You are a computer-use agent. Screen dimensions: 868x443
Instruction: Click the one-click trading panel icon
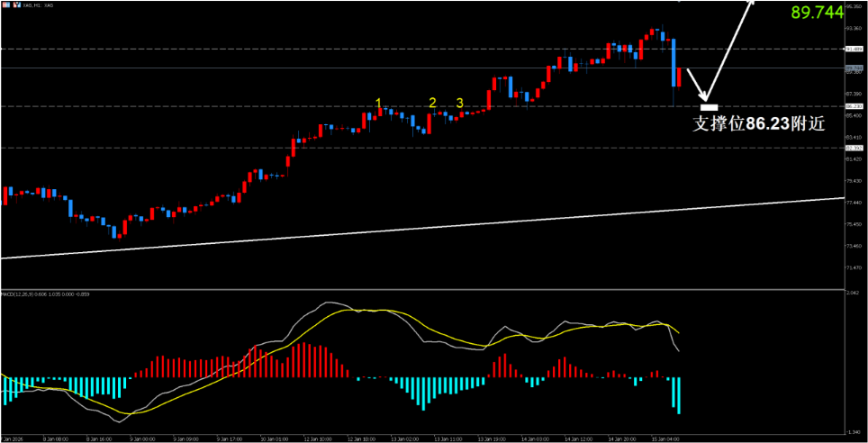click(5, 5)
